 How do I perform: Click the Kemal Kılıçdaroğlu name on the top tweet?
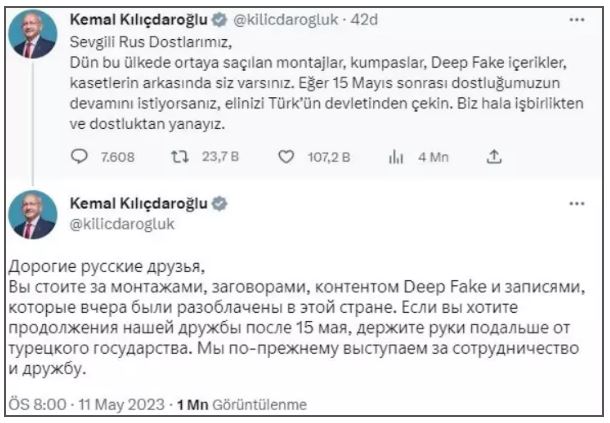click(139, 19)
